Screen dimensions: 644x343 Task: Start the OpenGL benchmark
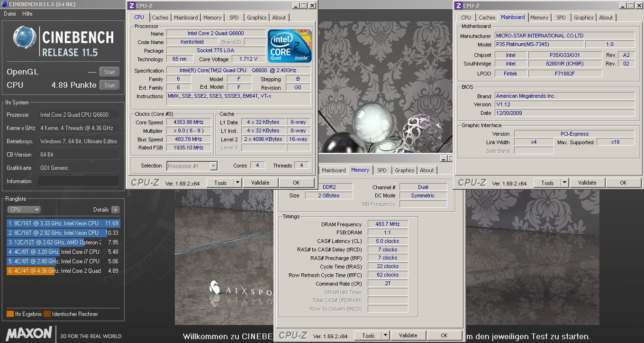point(109,72)
